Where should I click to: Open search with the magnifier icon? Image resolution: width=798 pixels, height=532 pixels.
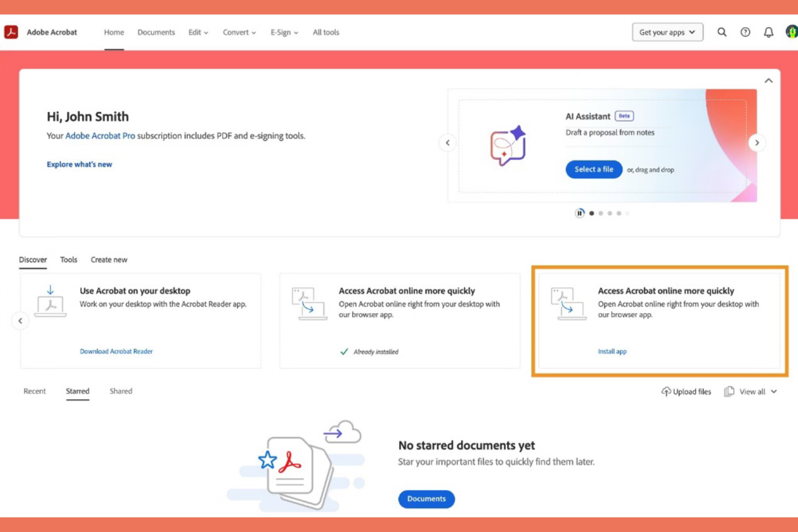pos(722,32)
